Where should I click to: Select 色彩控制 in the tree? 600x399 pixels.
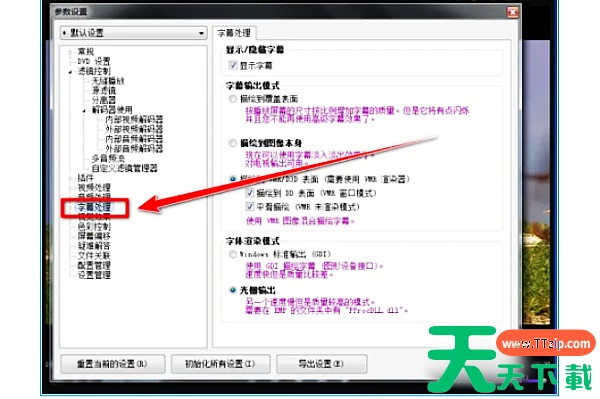[x=94, y=226]
